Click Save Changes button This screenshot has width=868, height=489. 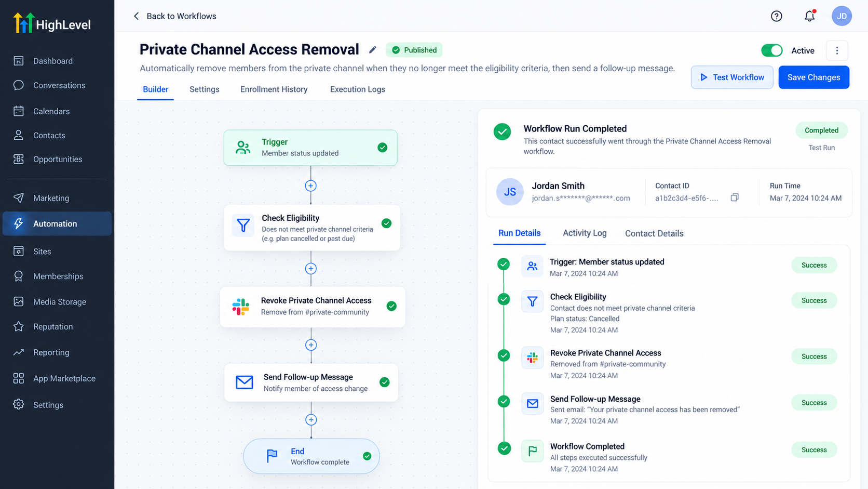click(x=813, y=77)
